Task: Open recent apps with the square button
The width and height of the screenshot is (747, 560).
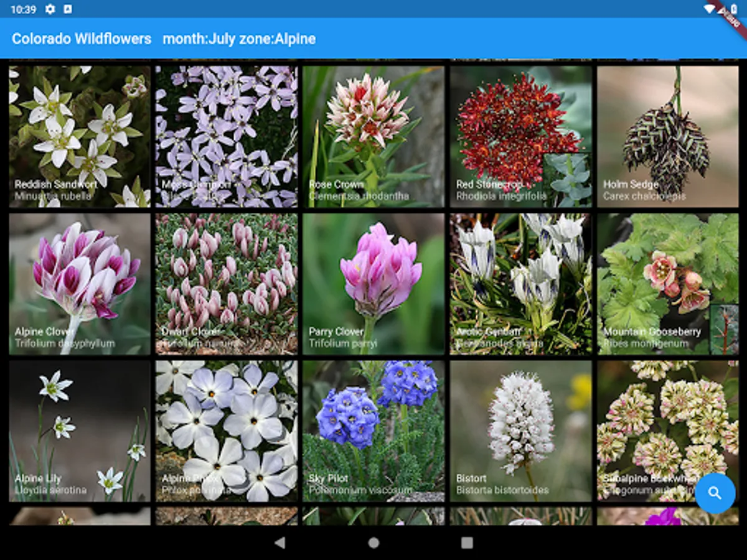Action: coord(467,543)
